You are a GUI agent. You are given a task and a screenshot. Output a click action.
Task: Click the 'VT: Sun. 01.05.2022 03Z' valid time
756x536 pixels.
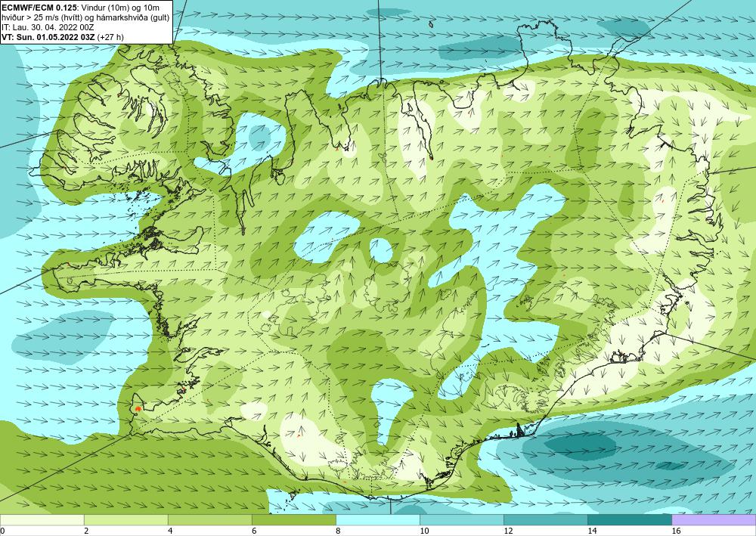[x=48, y=36]
